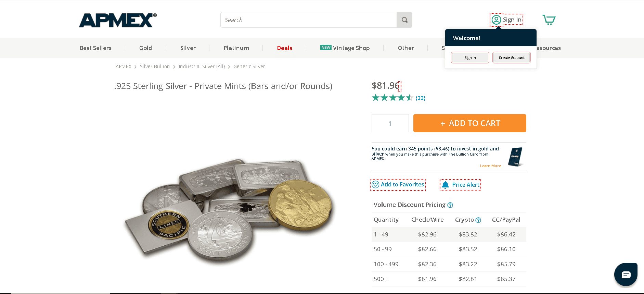Open the shopping cart icon
Image resolution: width=644 pixels, height=294 pixels.
(549, 20)
